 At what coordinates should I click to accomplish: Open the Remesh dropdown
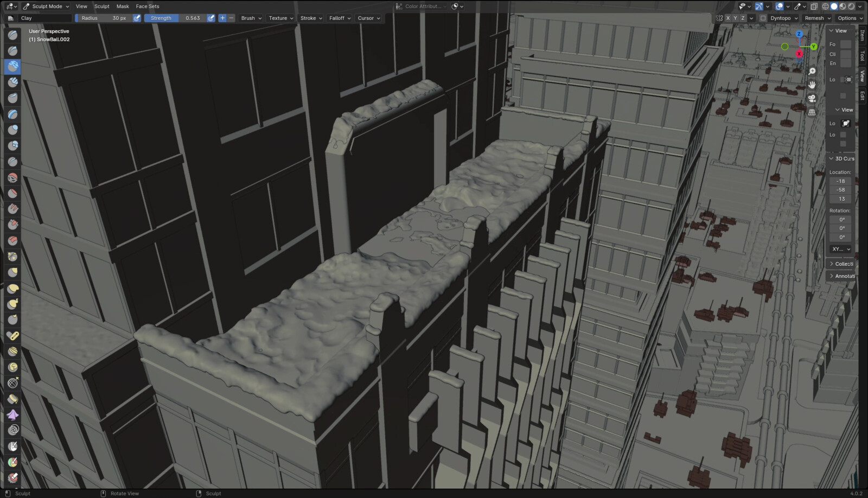(x=818, y=18)
